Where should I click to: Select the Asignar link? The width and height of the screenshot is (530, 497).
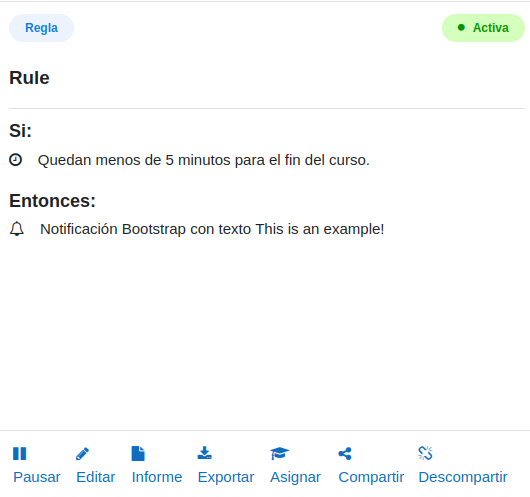coord(295,477)
